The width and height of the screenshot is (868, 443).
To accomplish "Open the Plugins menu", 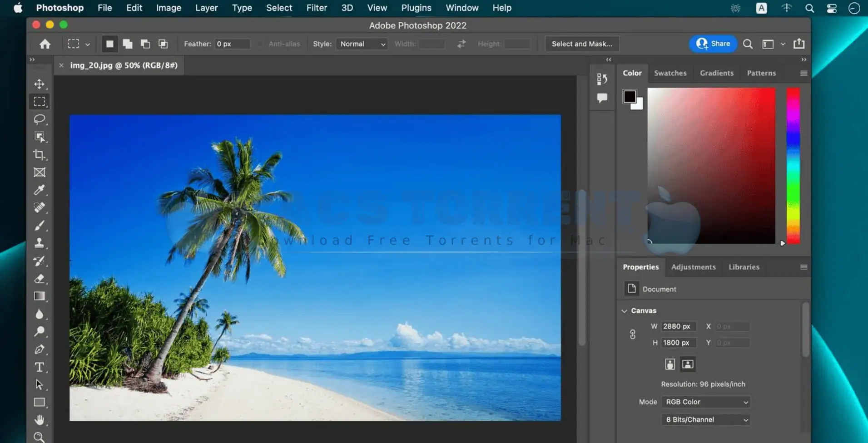I will (x=416, y=8).
